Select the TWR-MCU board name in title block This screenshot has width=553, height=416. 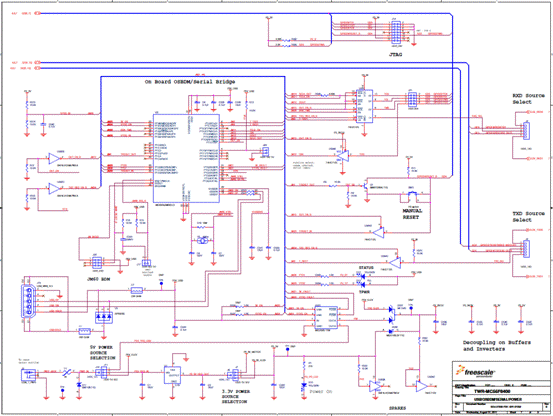[492, 391]
